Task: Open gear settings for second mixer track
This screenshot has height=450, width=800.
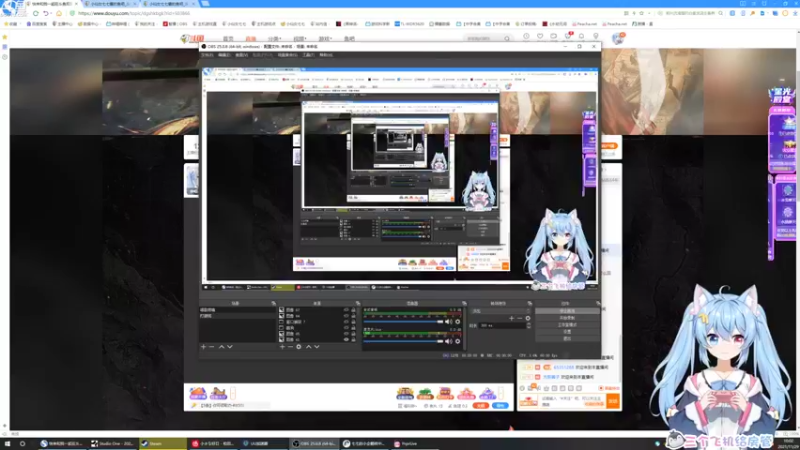Action: point(458,341)
